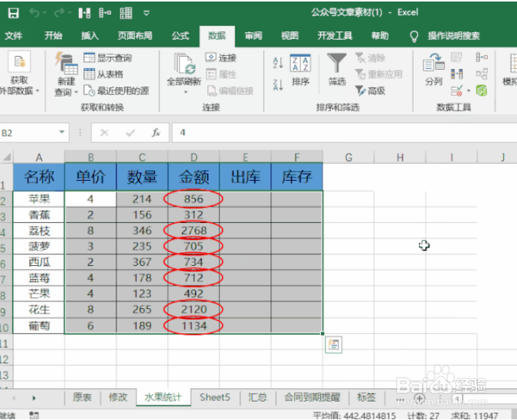Viewport: 517px width, 420px height.
Task: Open the 文件 menu tab
Action: (x=14, y=35)
